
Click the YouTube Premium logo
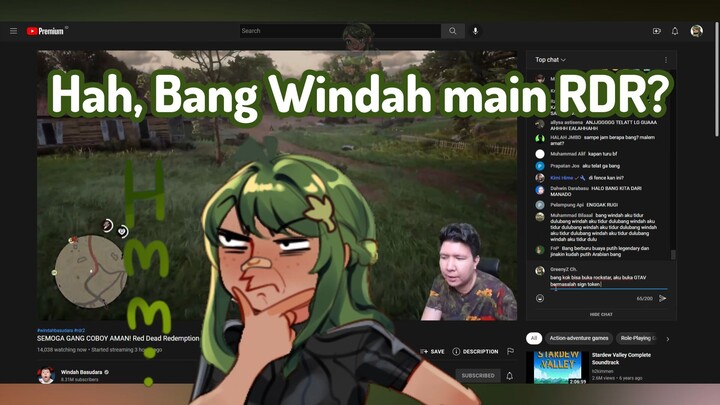[46, 31]
